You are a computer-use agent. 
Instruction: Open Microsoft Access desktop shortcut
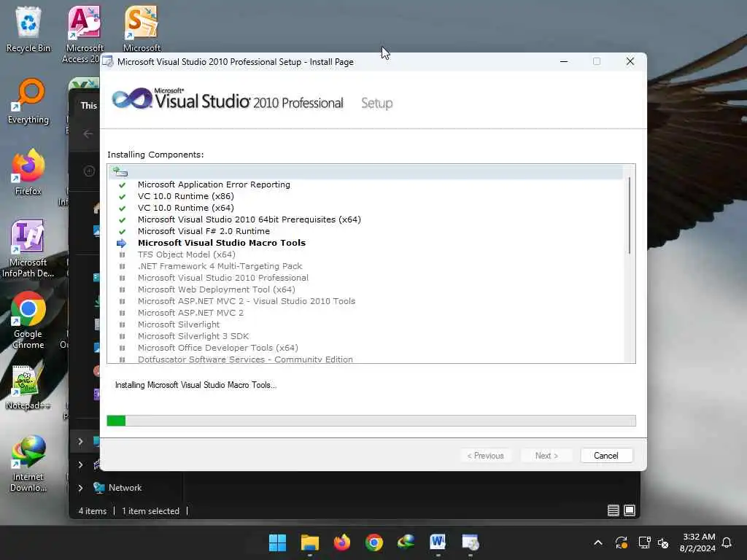point(85,34)
